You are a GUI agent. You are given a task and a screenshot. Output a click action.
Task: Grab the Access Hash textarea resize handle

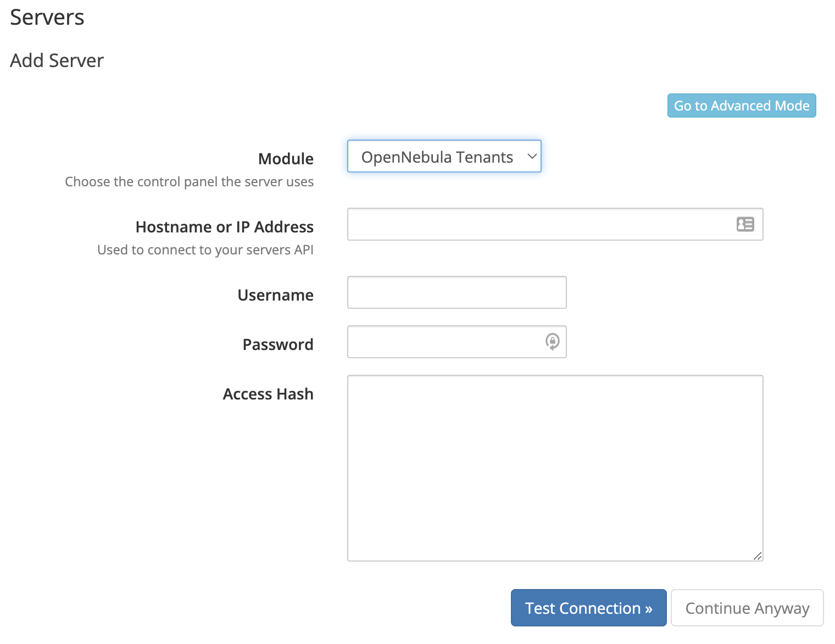coord(758,556)
